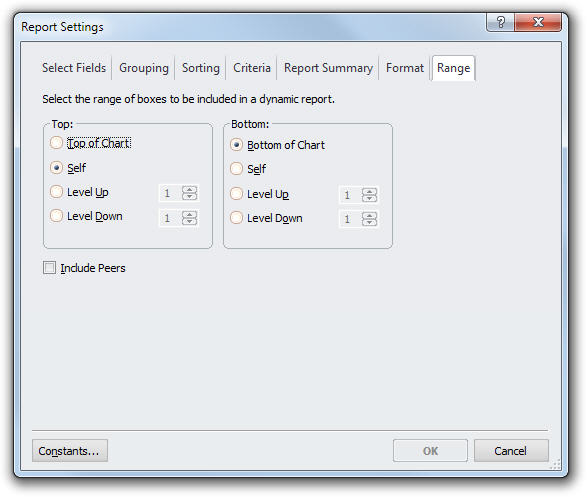The height and width of the screenshot is (497, 587).
Task: Choose Level Up under Bottom group
Action: [x=236, y=193]
